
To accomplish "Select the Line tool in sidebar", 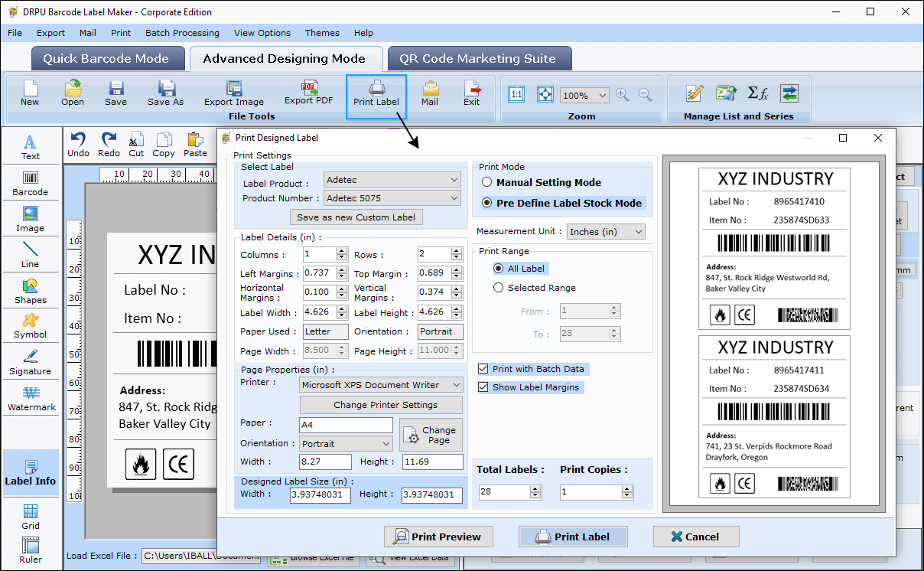I will (31, 255).
